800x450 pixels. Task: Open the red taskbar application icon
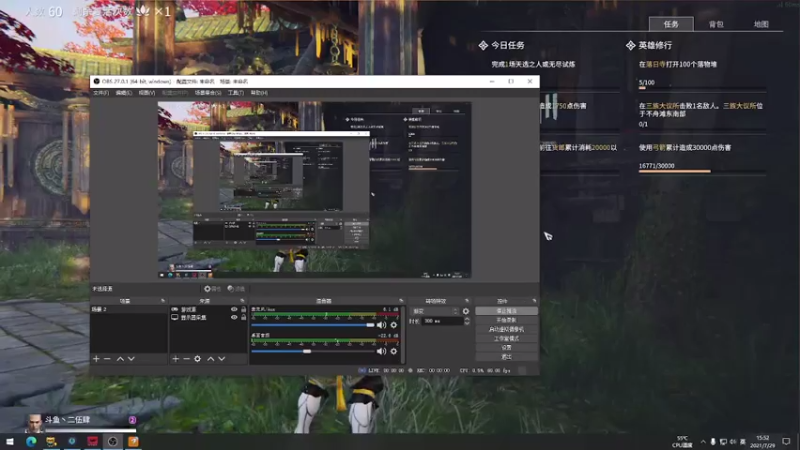92,441
